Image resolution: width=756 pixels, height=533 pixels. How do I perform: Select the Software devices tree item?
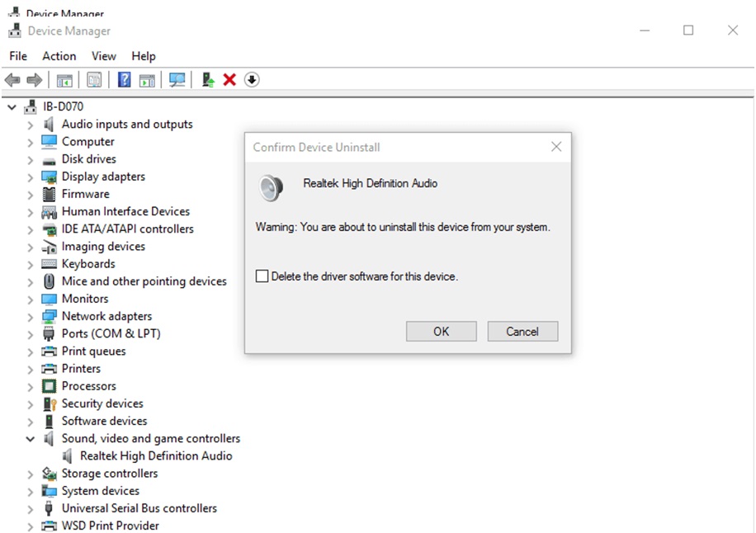click(x=105, y=421)
